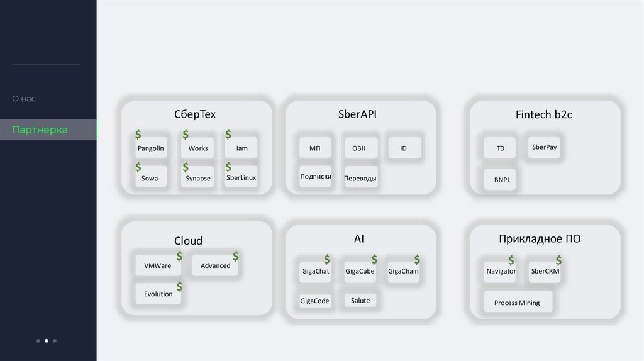Jump to the third pagination dot
This screenshot has height=361, width=644.
tap(55, 341)
